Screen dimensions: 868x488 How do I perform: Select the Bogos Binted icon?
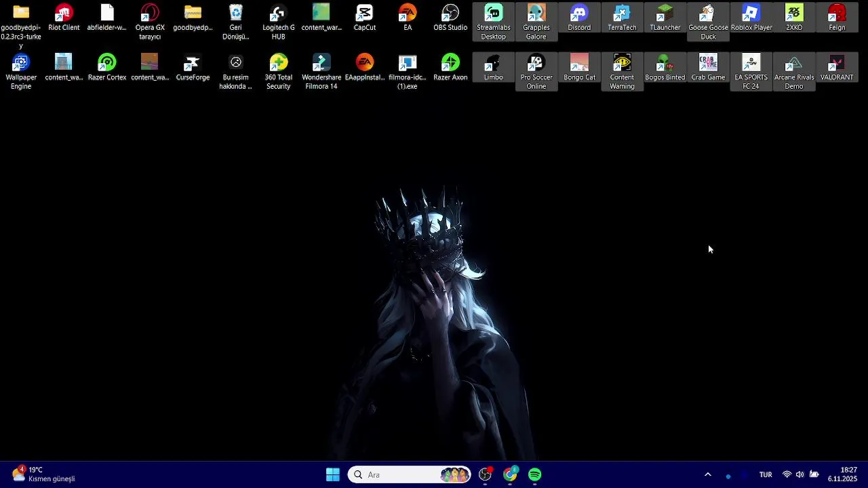665,68
